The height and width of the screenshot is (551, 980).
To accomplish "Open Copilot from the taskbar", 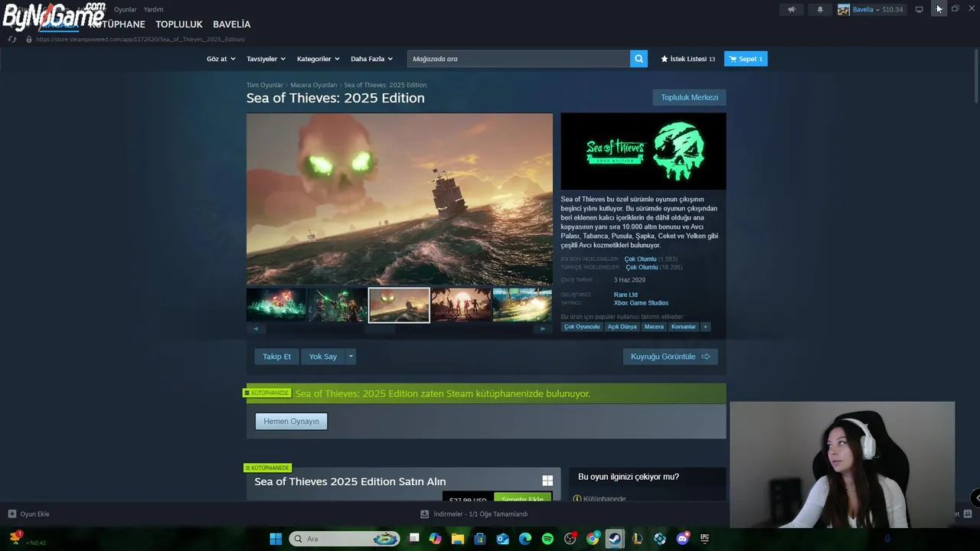I will pyautogui.click(x=436, y=539).
